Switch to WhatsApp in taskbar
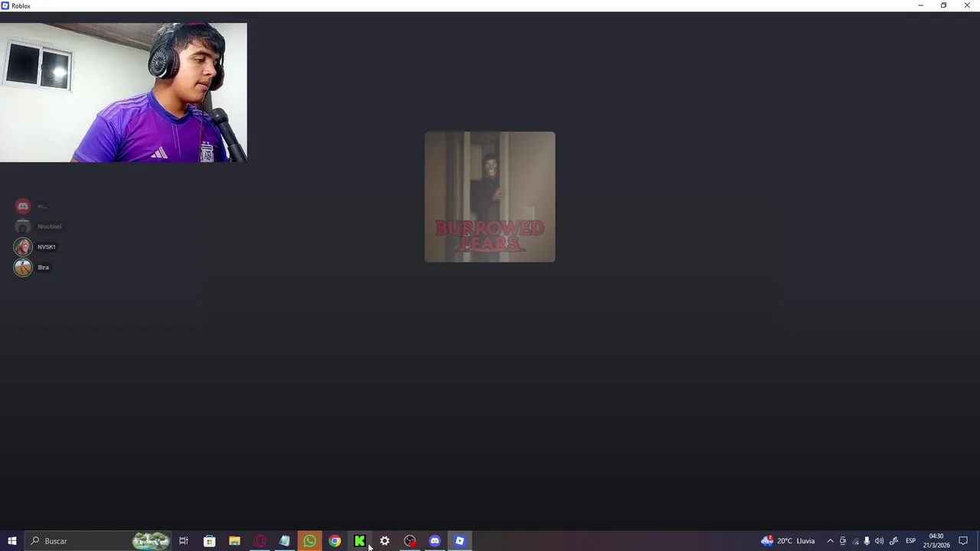Viewport: 980px width, 551px height. [x=309, y=541]
